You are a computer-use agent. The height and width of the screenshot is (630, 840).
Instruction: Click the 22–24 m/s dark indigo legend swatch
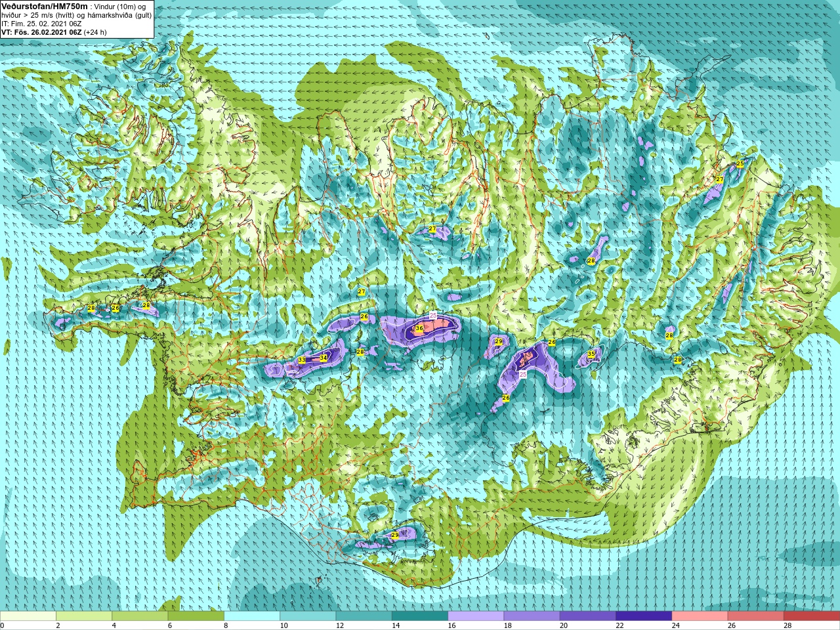click(644, 616)
